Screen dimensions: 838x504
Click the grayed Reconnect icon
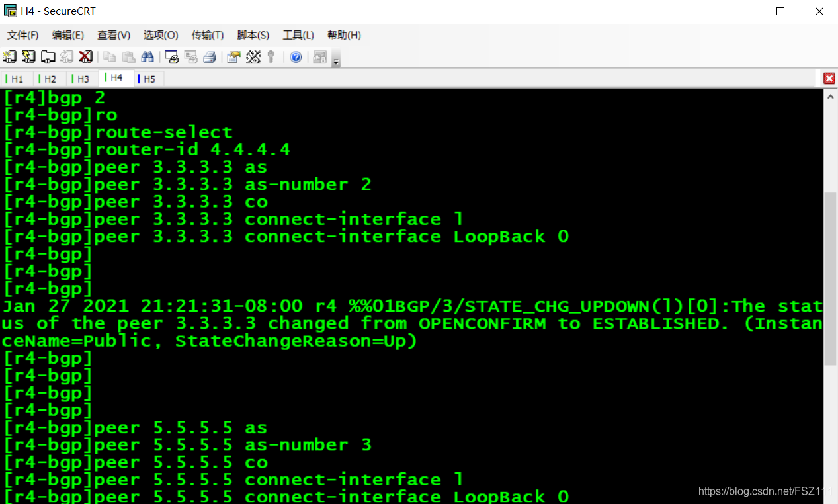(x=67, y=57)
